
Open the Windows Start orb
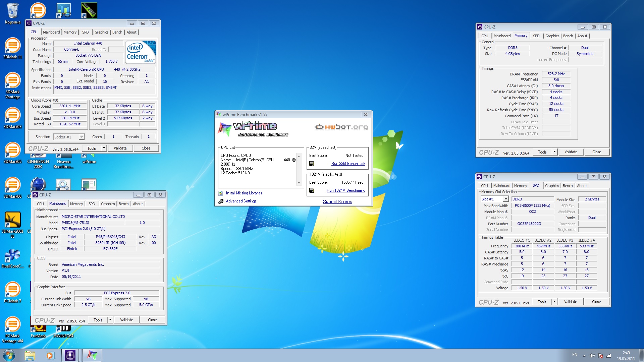pos(9,355)
